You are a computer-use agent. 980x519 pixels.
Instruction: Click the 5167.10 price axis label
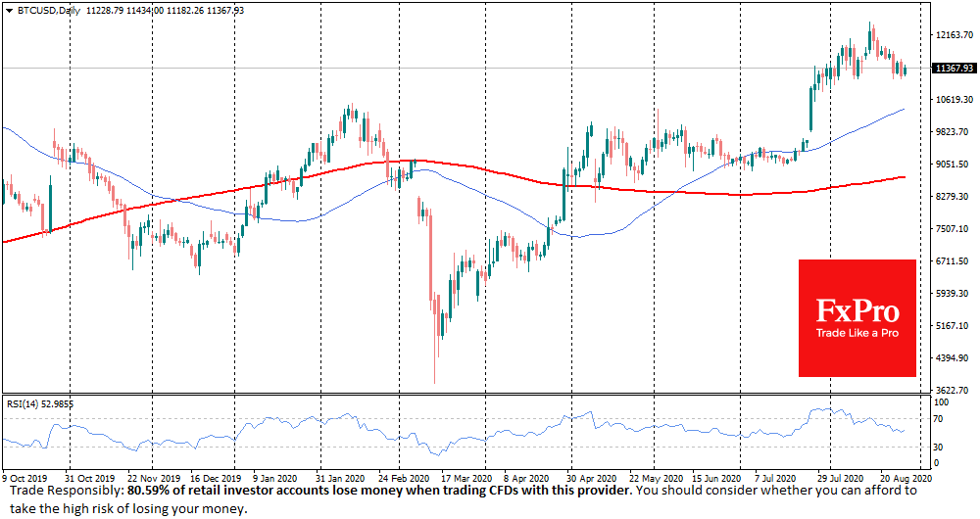(955, 325)
